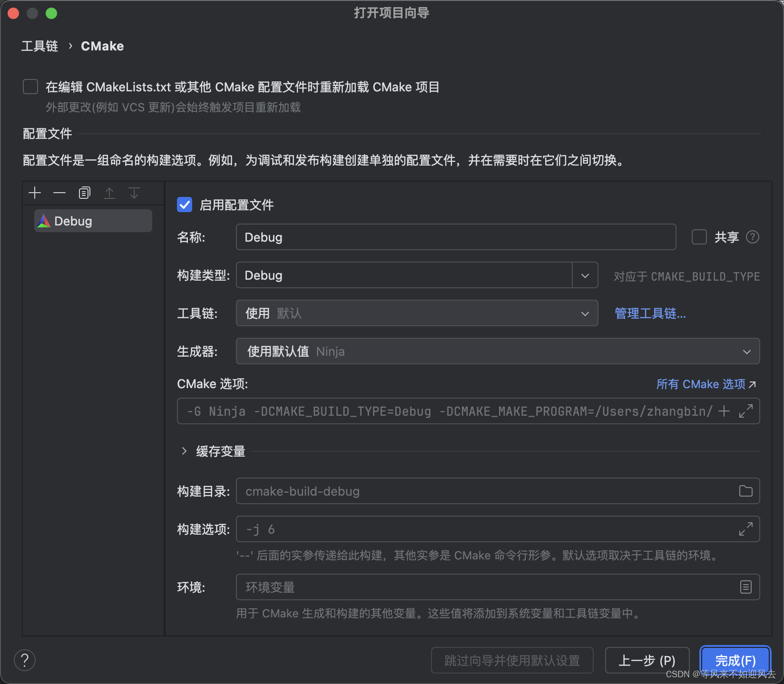Viewport: 784px width, 684px height.
Task: Select the Debug profile in the list
Action: [x=93, y=221]
